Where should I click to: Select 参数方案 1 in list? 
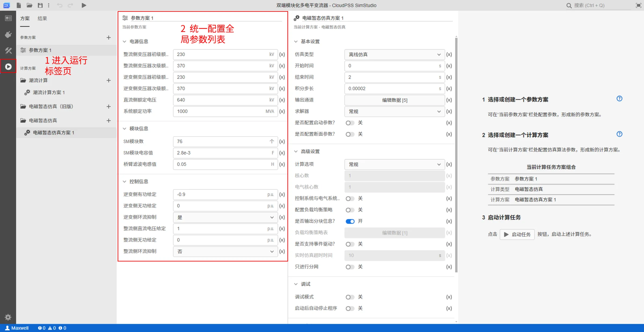click(x=67, y=50)
